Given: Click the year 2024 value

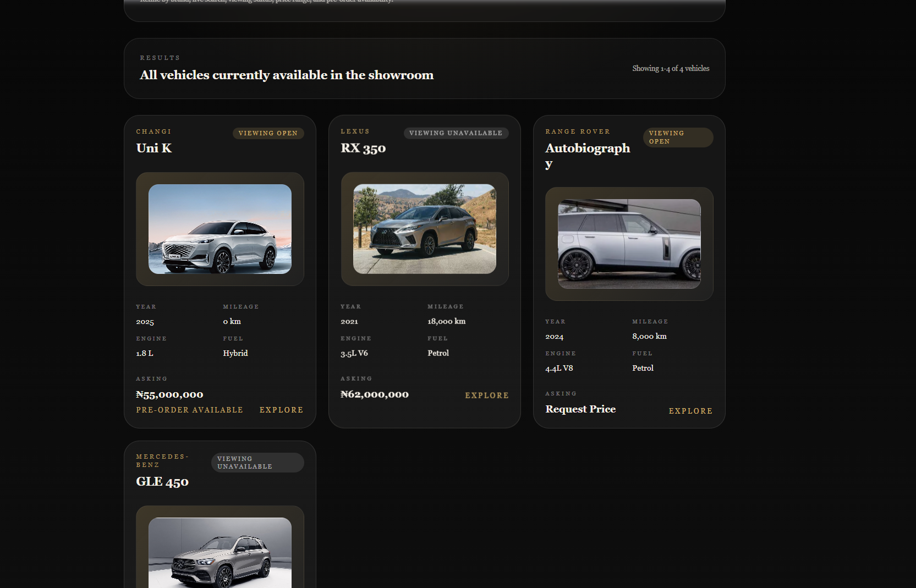Looking at the screenshot, I should click(554, 336).
